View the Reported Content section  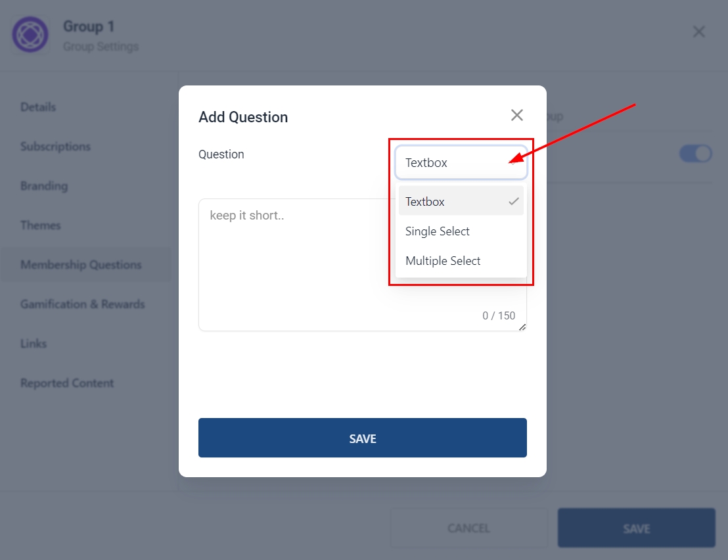coord(67,383)
